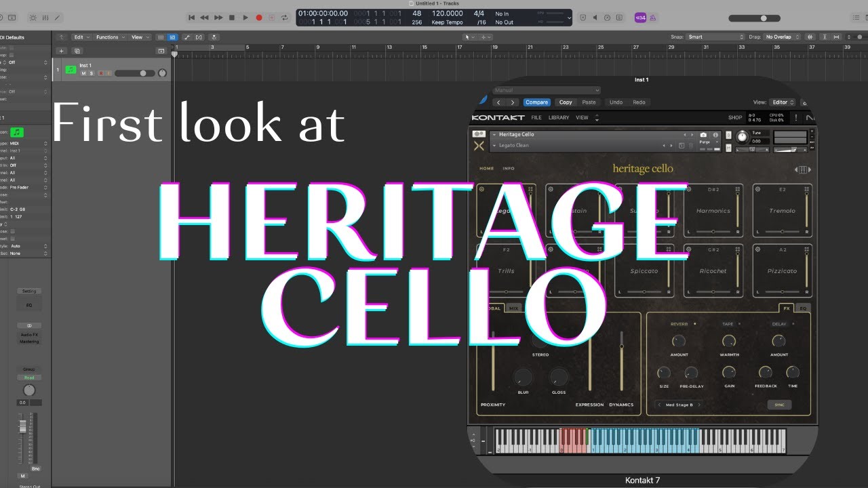
Task: Open the plugin View Editor dropdown
Action: point(783,102)
